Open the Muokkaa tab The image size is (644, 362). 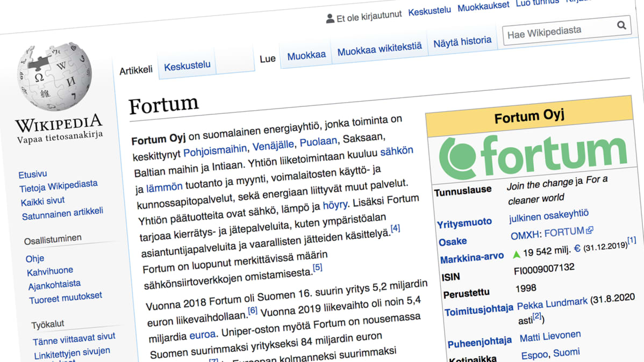(306, 55)
